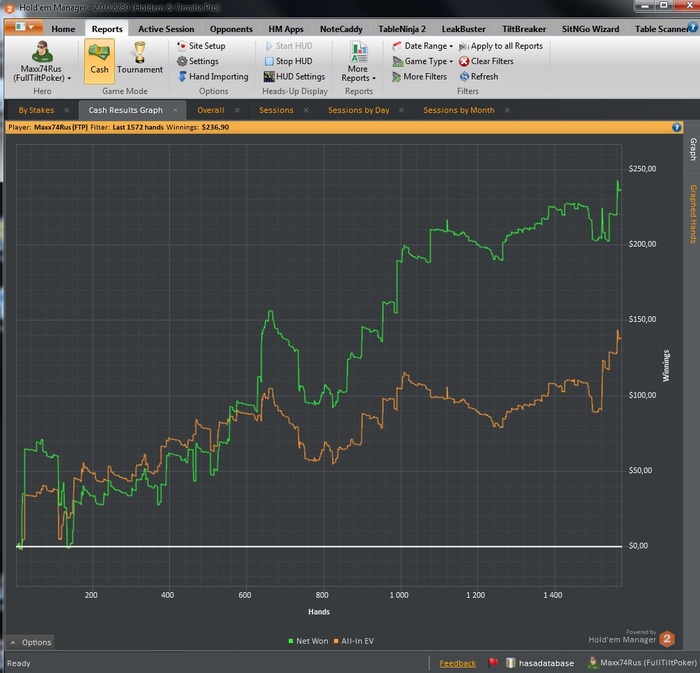This screenshot has height=673, width=700.
Task: Switch to the Home ribbon tab
Action: click(x=63, y=29)
